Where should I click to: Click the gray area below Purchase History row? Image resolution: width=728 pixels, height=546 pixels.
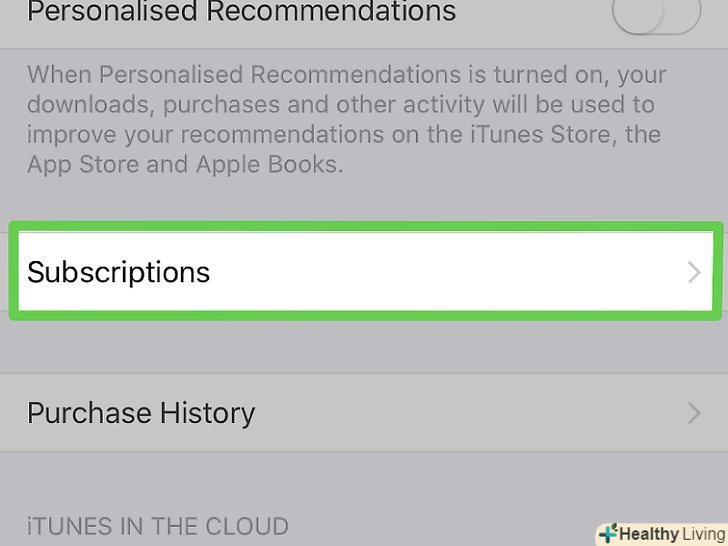pyautogui.click(x=364, y=482)
